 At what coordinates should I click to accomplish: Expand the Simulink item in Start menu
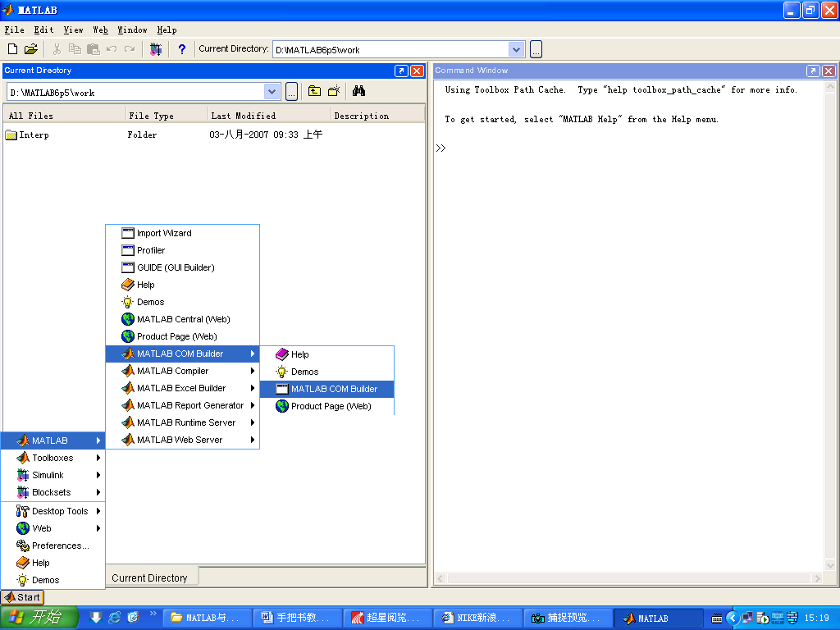click(53, 475)
